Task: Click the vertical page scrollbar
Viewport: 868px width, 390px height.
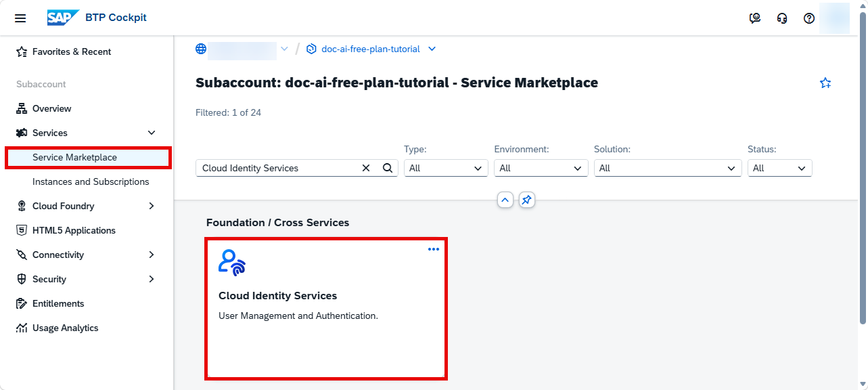Action: (863, 169)
